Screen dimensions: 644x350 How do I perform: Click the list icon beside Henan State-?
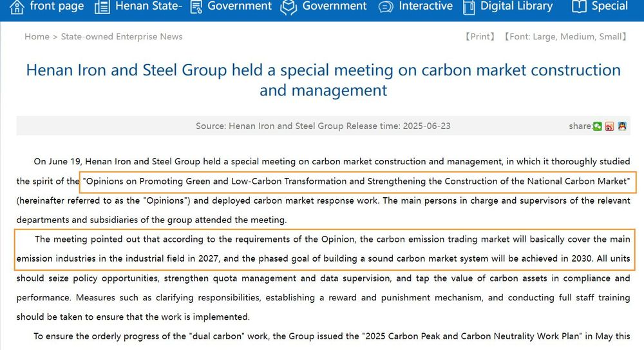tap(102, 7)
